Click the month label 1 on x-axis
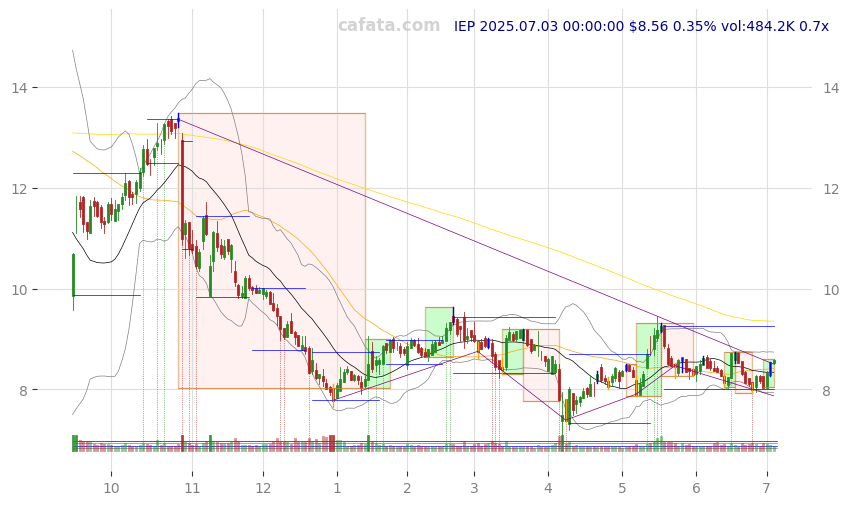This screenshot has height=505, width=849. 337,488
